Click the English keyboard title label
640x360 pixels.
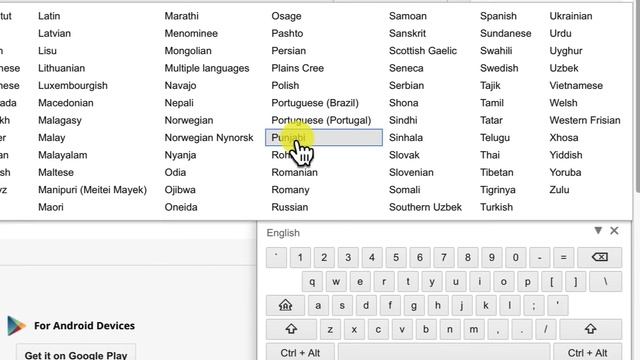click(283, 233)
